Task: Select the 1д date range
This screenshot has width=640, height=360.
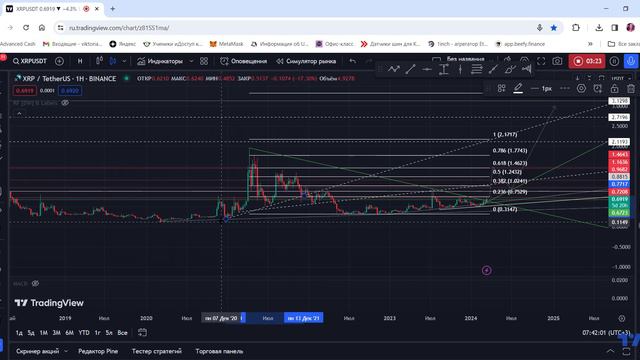Action: coord(19,333)
